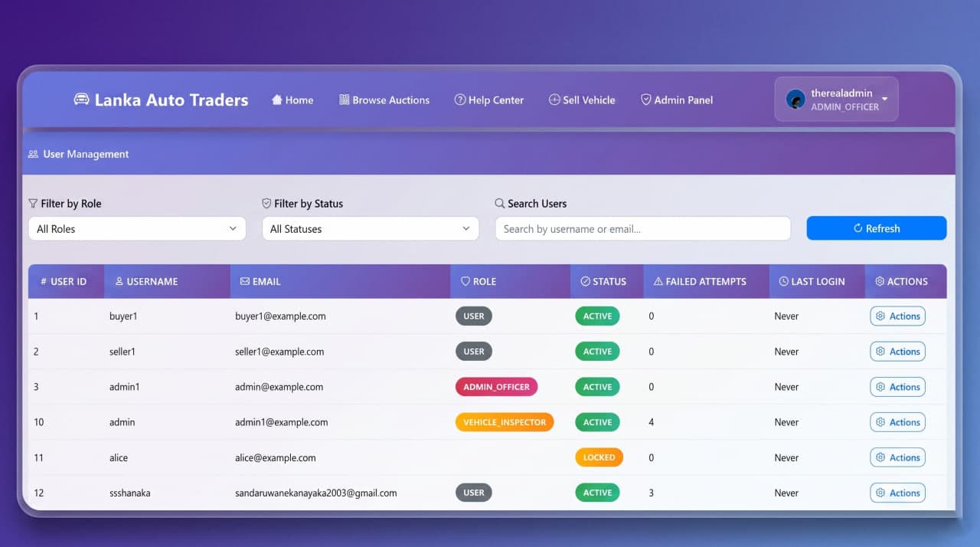Expand the therealadmin account menu arrow

885,100
